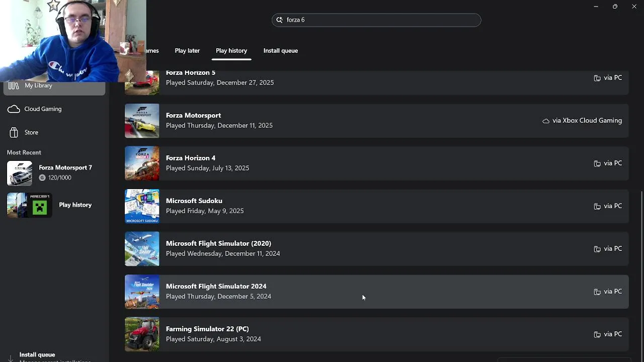Click 'via Xbox Cloud Gaming' text
This screenshot has width=644, height=362.
[587, 121]
